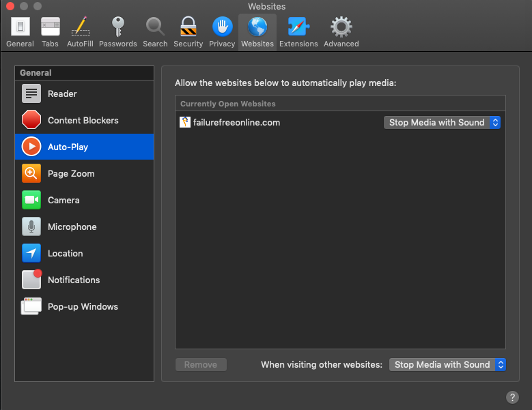
Task: Open the Privacy hand icon
Action: click(222, 27)
